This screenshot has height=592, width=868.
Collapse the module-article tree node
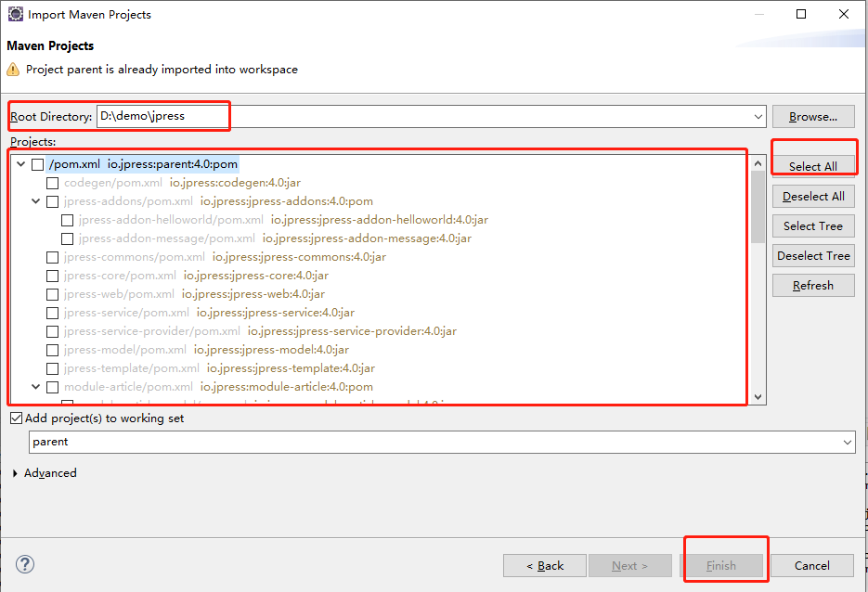(x=36, y=387)
